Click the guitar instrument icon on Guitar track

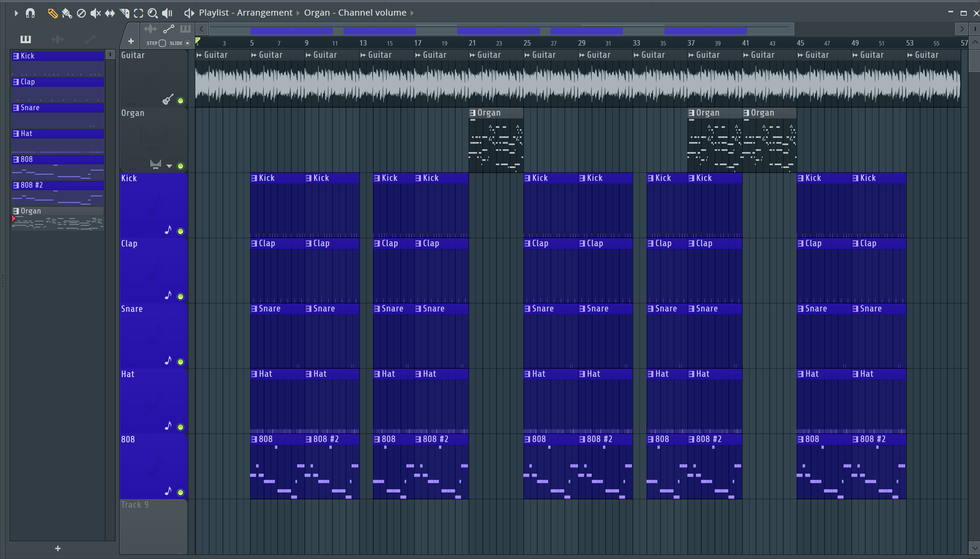[168, 99]
